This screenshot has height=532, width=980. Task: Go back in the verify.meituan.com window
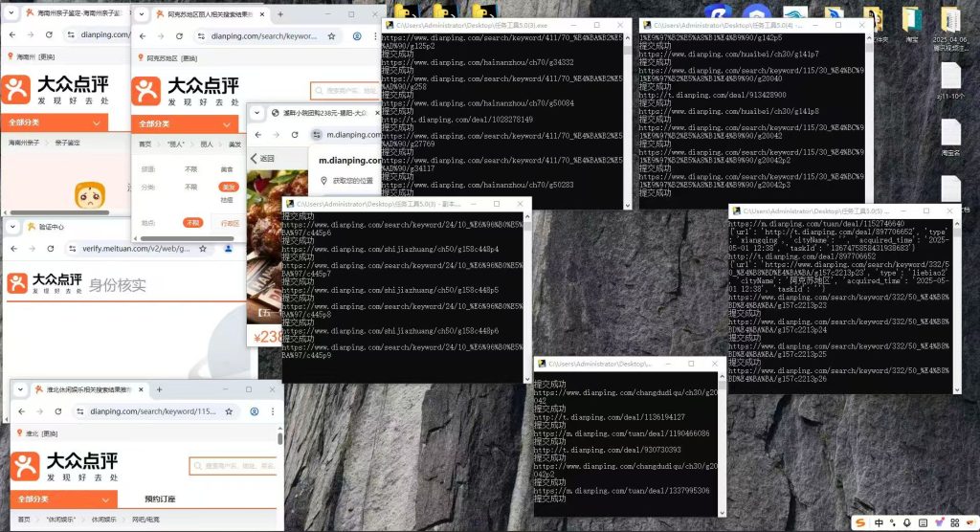coord(14,248)
